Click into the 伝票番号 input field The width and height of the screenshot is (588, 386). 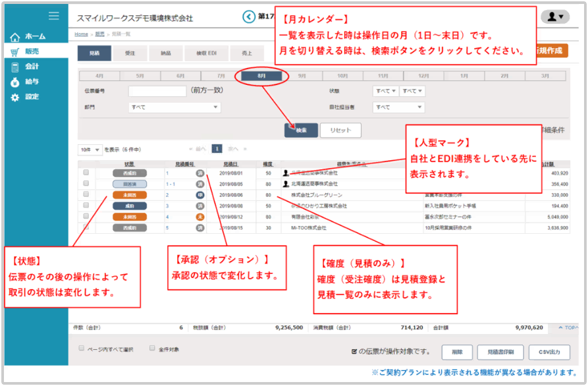[157, 91]
